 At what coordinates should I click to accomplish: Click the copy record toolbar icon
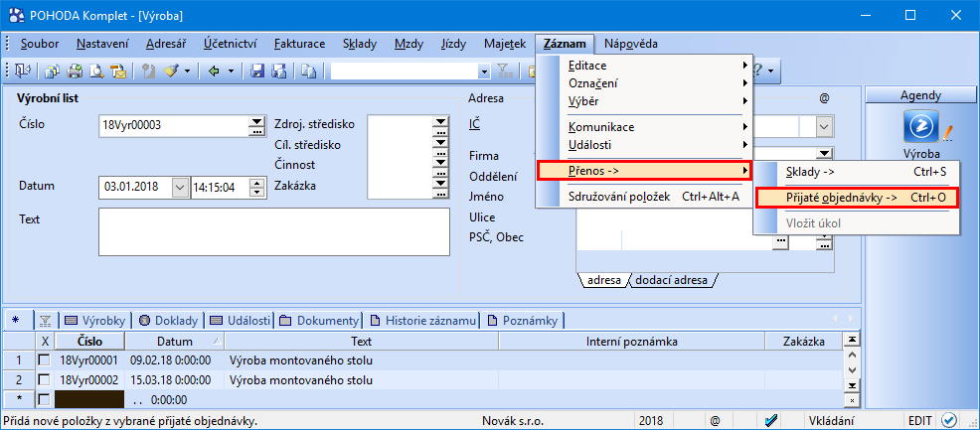(x=308, y=72)
